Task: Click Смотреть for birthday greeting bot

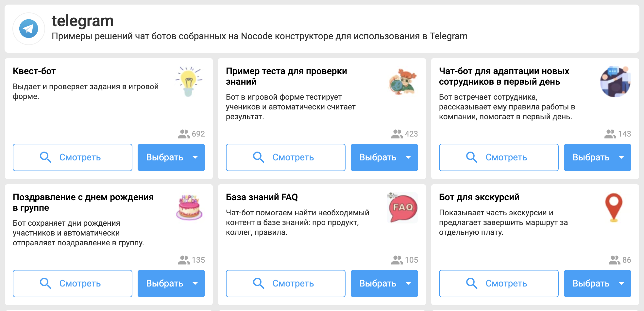Action: point(73,284)
